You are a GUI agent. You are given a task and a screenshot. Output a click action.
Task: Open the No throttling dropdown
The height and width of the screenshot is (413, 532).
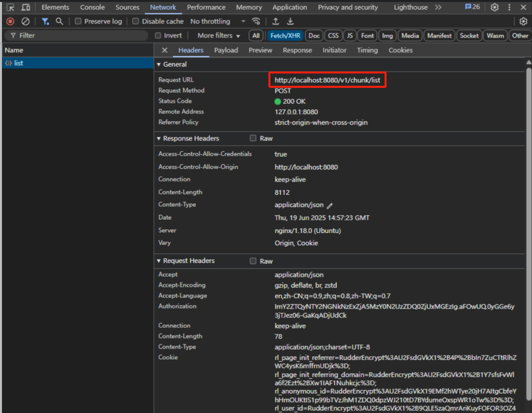[217, 21]
